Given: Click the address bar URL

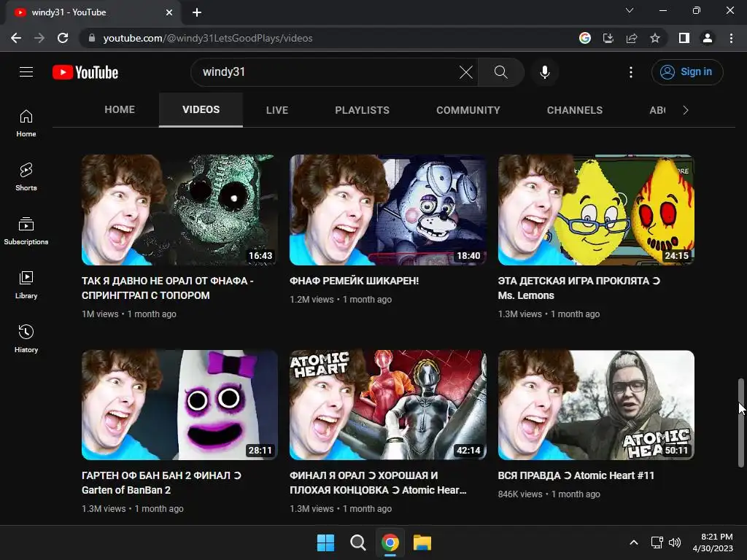Looking at the screenshot, I should coord(208,38).
